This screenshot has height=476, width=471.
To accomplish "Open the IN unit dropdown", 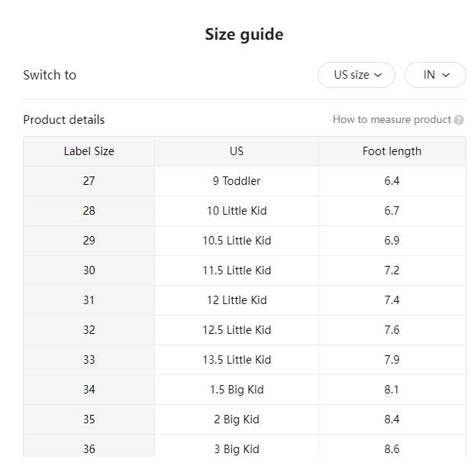I will [x=435, y=75].
